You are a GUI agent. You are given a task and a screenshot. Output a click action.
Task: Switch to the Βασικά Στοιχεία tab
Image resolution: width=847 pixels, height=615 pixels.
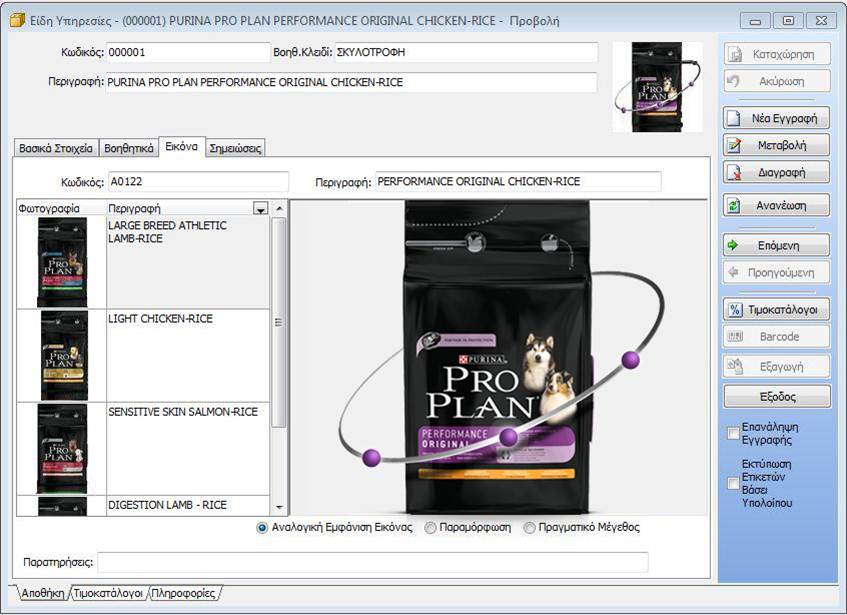pyautogui.click(x=56, y=148)
